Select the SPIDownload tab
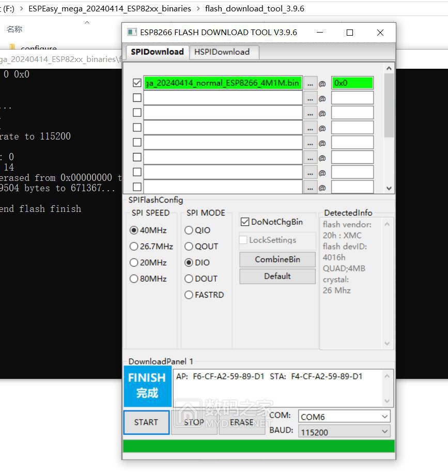The width and height of the screenshot is (448, 476). (x=157, y=52)
